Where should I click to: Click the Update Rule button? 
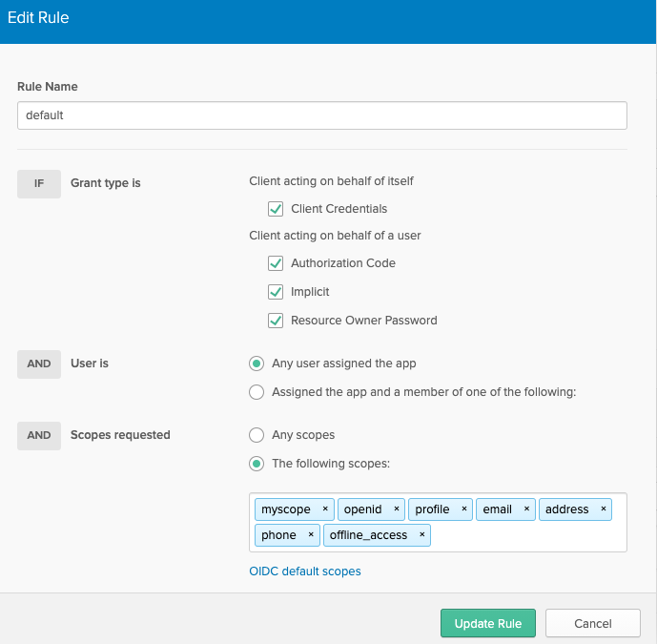488,623
